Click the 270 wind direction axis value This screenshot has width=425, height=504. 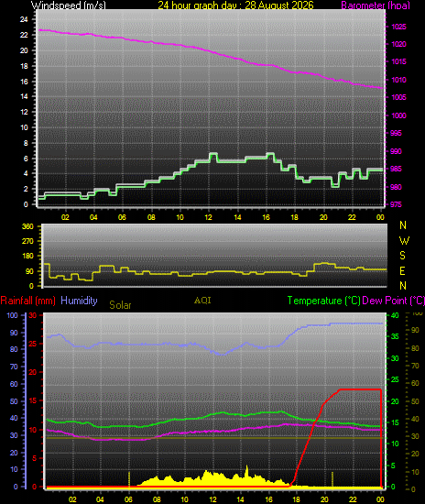click(27, 241)
